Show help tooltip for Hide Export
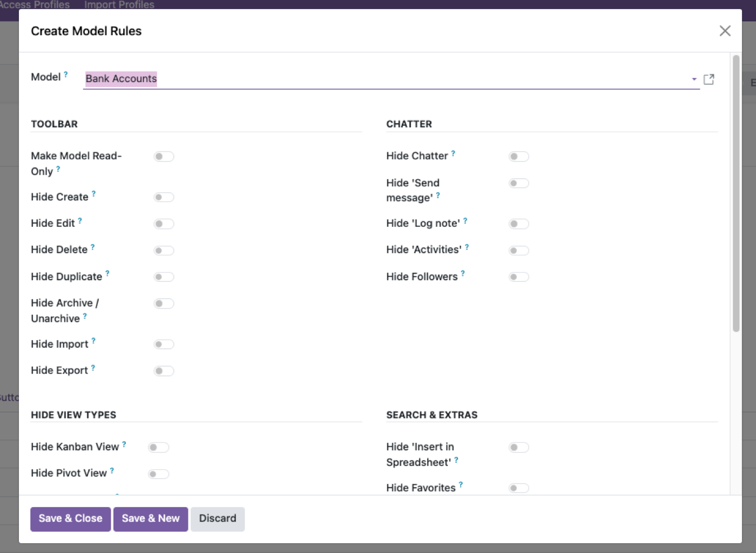Screen dimensions: 756x553 (x=93, y=368)
